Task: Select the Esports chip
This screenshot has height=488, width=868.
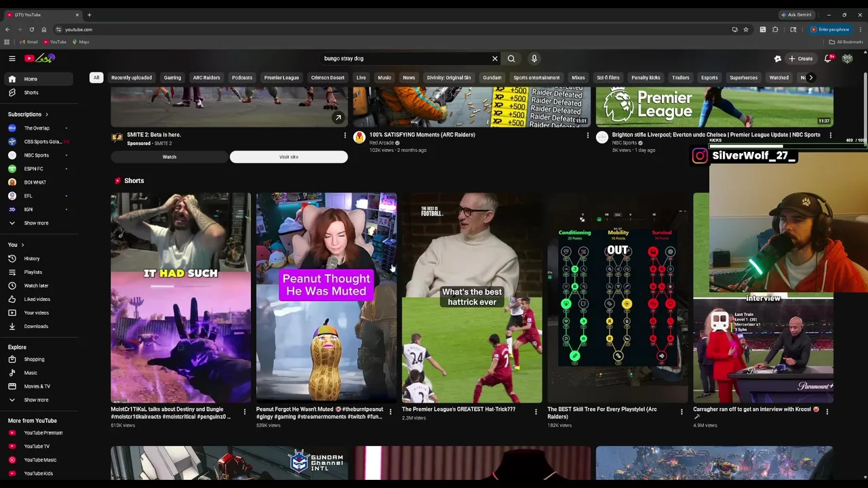Action: coord(709,77)
